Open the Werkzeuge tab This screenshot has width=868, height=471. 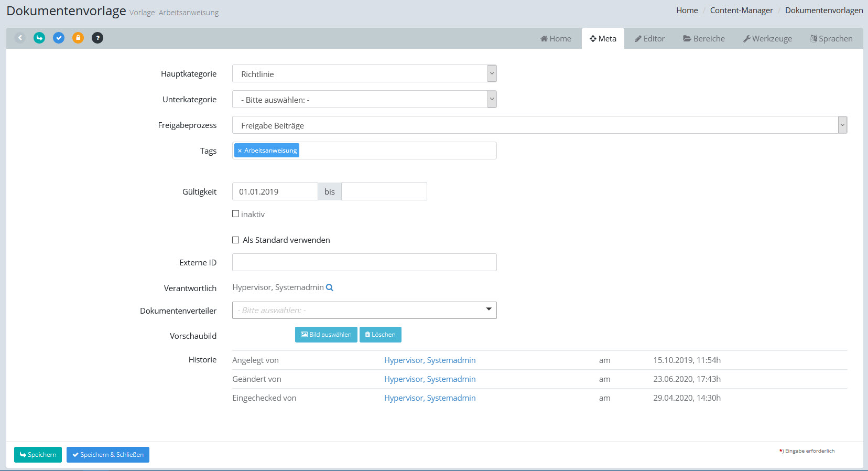[767, 38]
